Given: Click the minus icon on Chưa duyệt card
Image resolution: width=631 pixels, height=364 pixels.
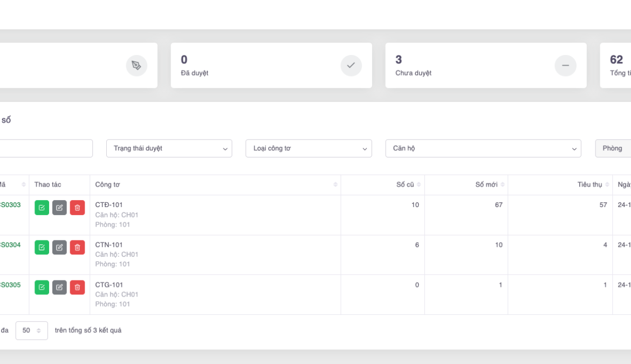Looking at the screenshot, I should click(x=565, y=65).
